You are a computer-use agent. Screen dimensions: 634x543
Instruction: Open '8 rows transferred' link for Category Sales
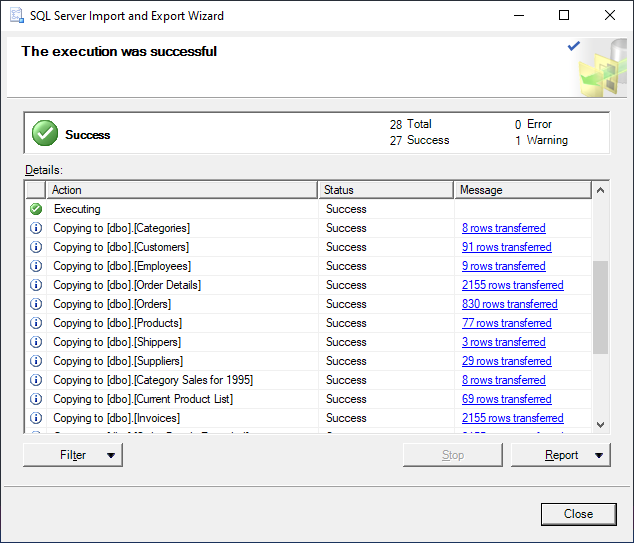tap(504, 380)
